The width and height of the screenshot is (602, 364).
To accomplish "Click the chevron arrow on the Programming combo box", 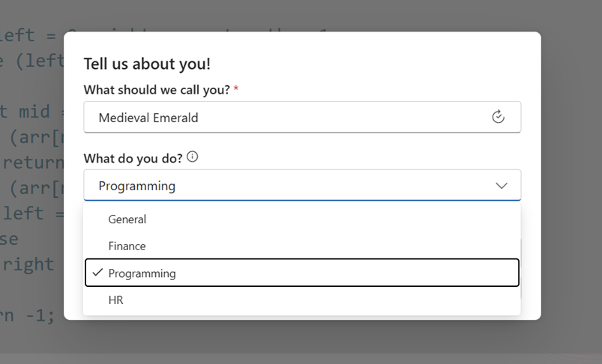I will [x=502, y=186].
